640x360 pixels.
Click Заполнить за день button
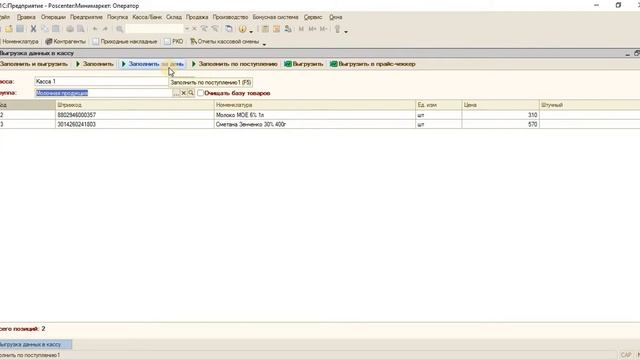(153, 64)
